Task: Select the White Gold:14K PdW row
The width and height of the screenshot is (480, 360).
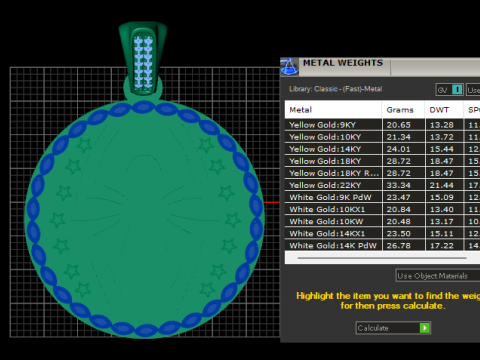Action: (x=382, y=245)
